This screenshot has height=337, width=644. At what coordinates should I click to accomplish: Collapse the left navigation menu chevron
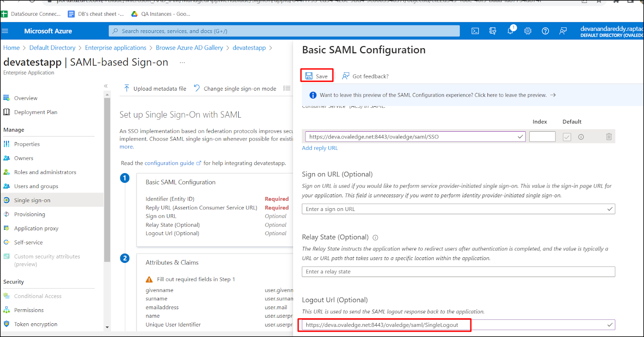tap(106, 86)
